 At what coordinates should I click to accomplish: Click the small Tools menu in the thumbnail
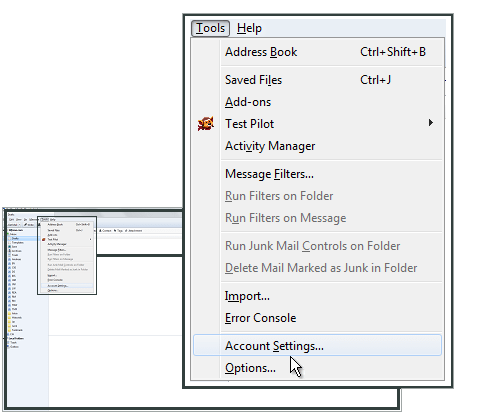[x=44, y=219]
